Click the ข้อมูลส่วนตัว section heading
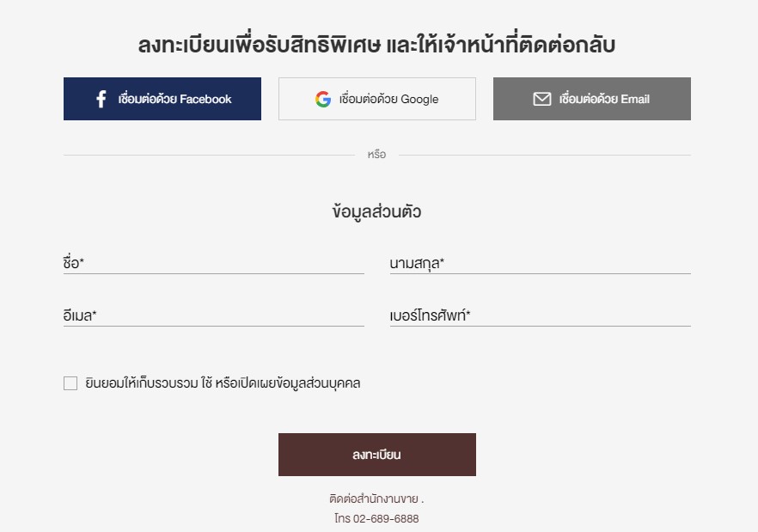Screen dimensions: 758x532 coord(377,211)
